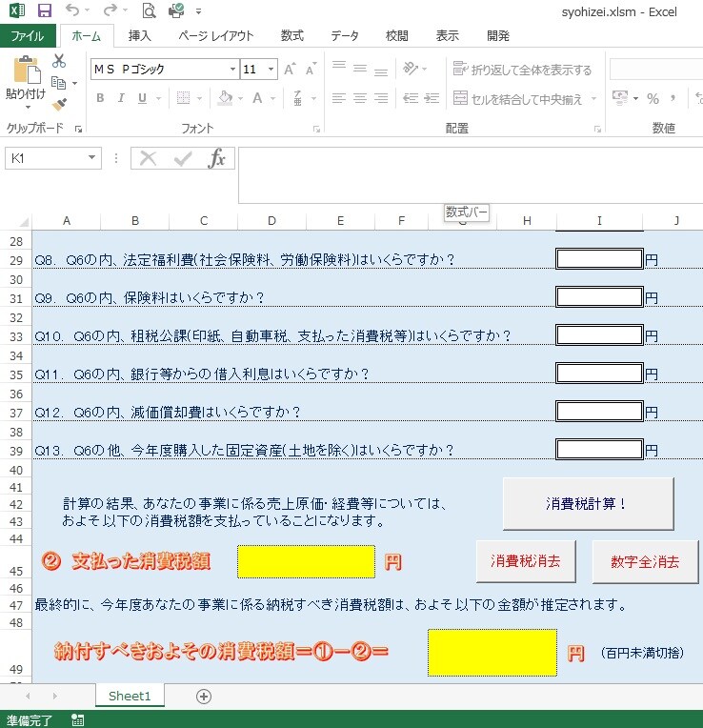Image resolution: width=703 pixels, height=728 pixels.
Task: Click the Cut scissors icon
Action: click(59, 60)
